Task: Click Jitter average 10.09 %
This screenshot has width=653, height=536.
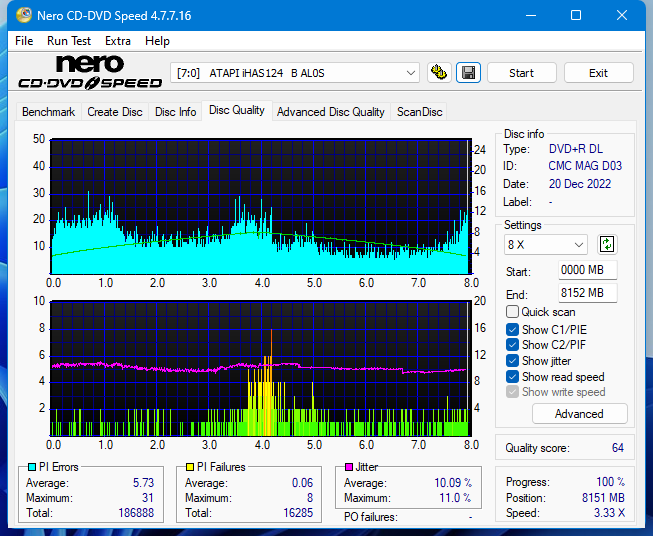Action: (453, 483)
